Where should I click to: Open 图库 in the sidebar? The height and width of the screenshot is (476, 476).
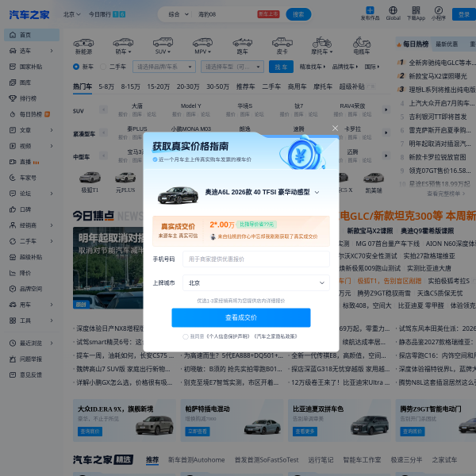click(32, 83)
